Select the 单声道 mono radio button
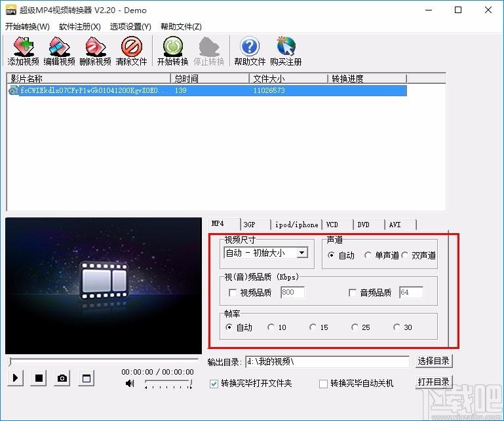The width and height of the screenshot is (504, 421). [368, 255]
